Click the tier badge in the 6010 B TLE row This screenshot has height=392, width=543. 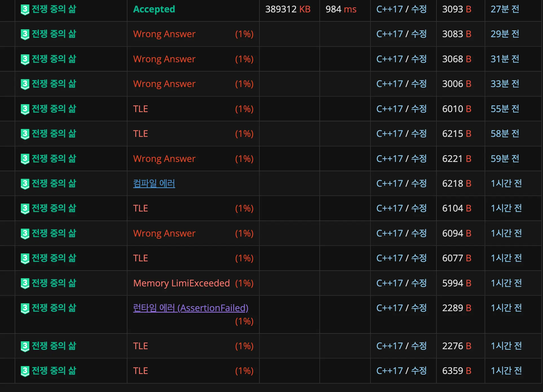[25, 109]
